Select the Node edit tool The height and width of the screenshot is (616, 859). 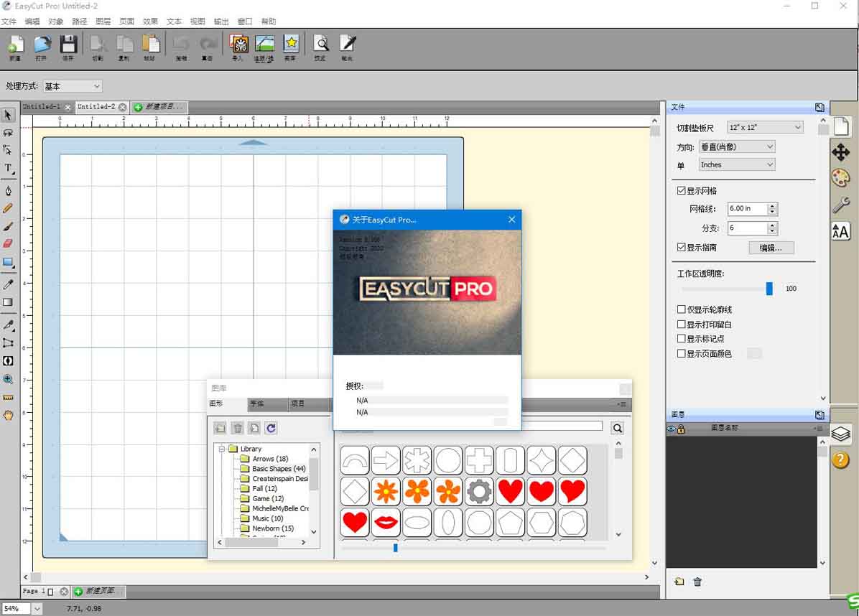(x=8, y=149)
